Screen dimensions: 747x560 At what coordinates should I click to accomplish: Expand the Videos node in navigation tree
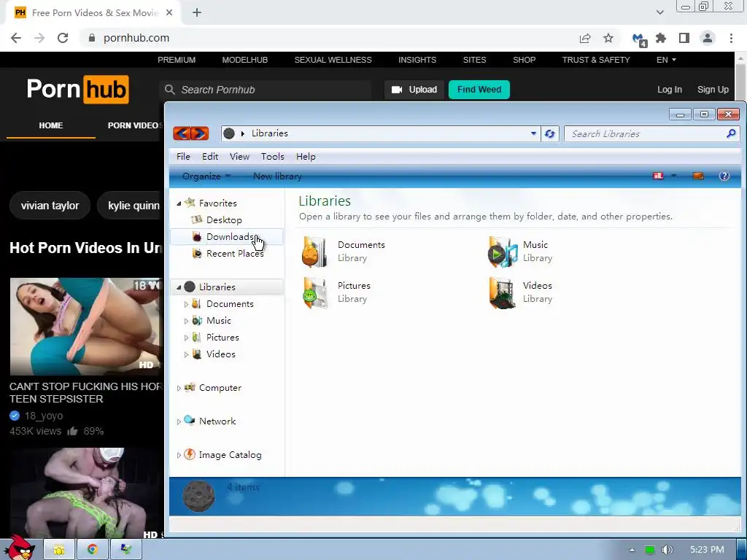click(186, 354)
